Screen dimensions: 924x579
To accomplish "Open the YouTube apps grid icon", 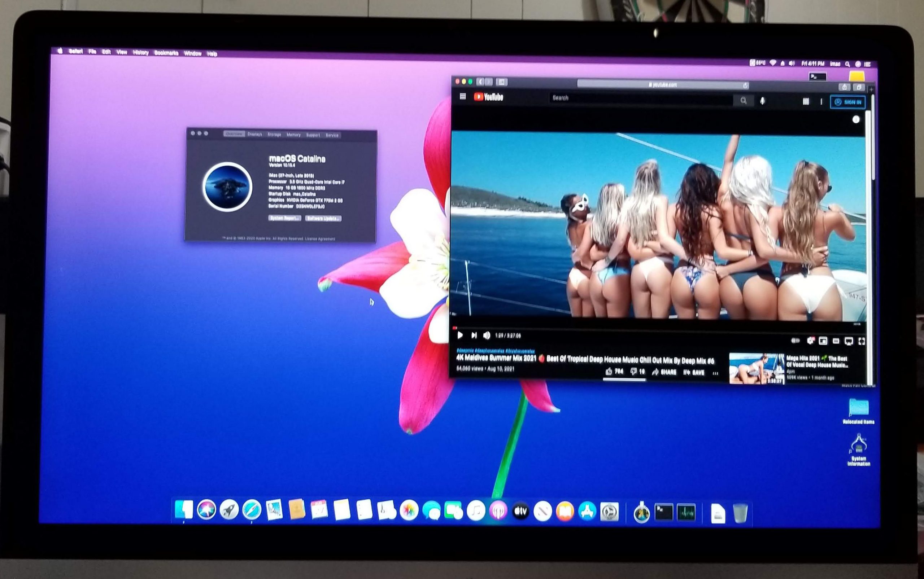I will [x=806, y=101].
